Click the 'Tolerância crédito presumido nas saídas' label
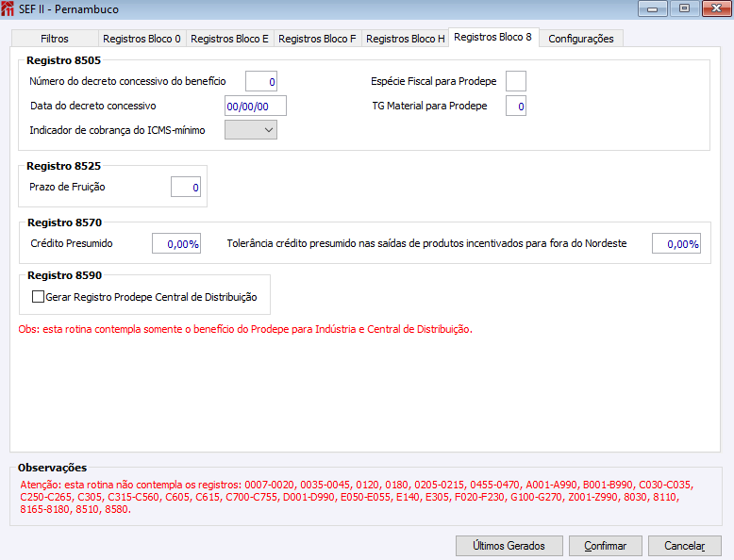 [x=427, y=244]
